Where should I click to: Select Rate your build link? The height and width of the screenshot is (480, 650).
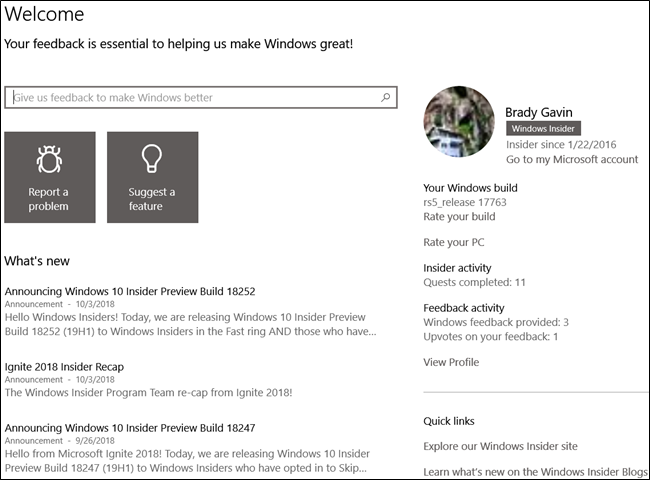459,216
